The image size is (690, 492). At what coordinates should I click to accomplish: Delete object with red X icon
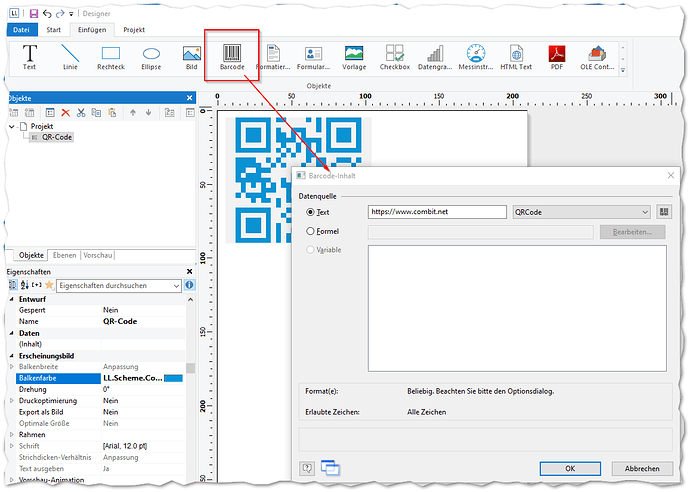66,113
